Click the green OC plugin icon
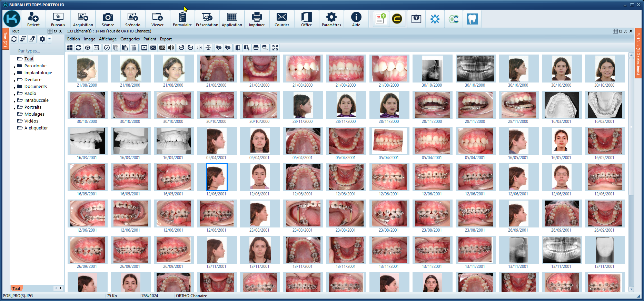Viewport: 644px width, 301px height. tap(454, 19)
